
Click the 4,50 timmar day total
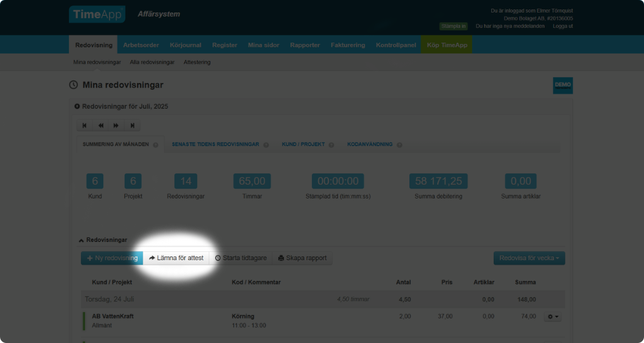(353, 299)
